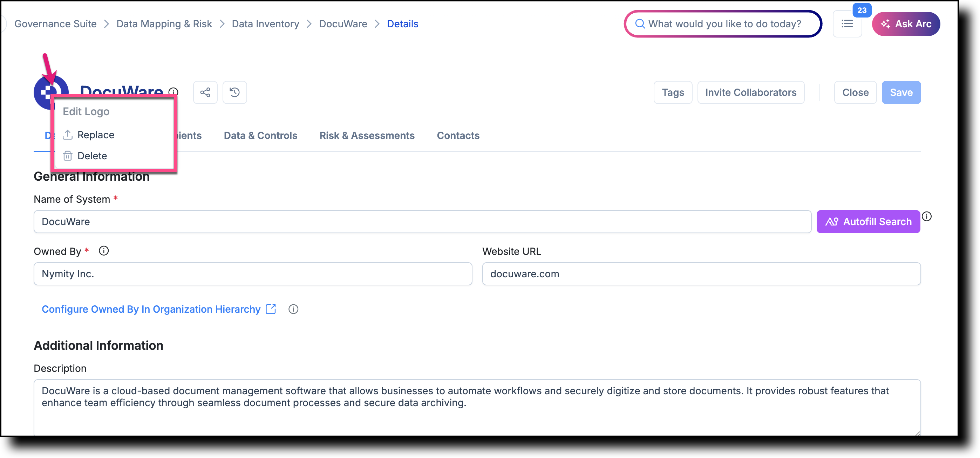Click the info icon beside the DocuWare title
This screenshot has height=458, width=980.
coord(173,92)
